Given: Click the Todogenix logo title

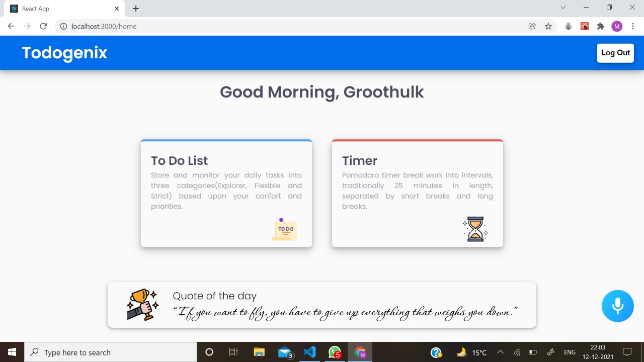Looking at the screenshot, I should point(64,53).
